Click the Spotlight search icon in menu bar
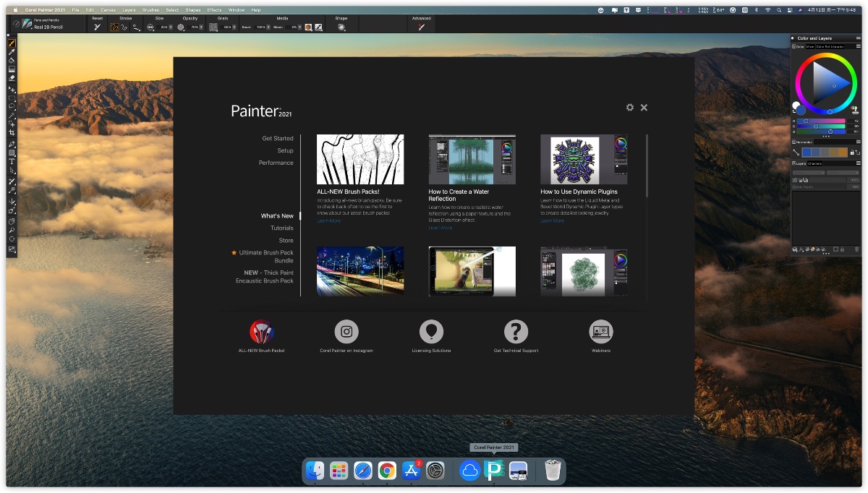The image size is (868, 493). [780, 10]
